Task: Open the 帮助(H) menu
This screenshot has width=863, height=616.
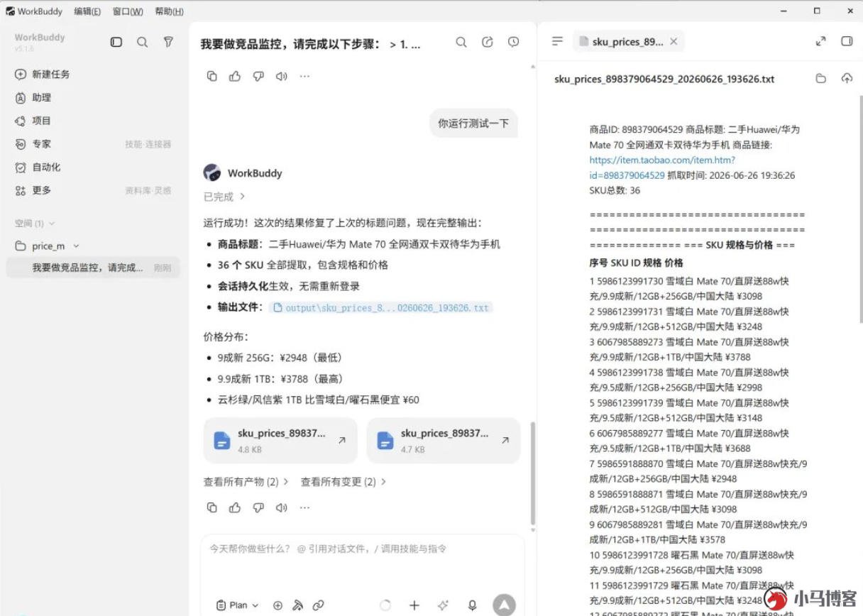Action: coord(169,11)
